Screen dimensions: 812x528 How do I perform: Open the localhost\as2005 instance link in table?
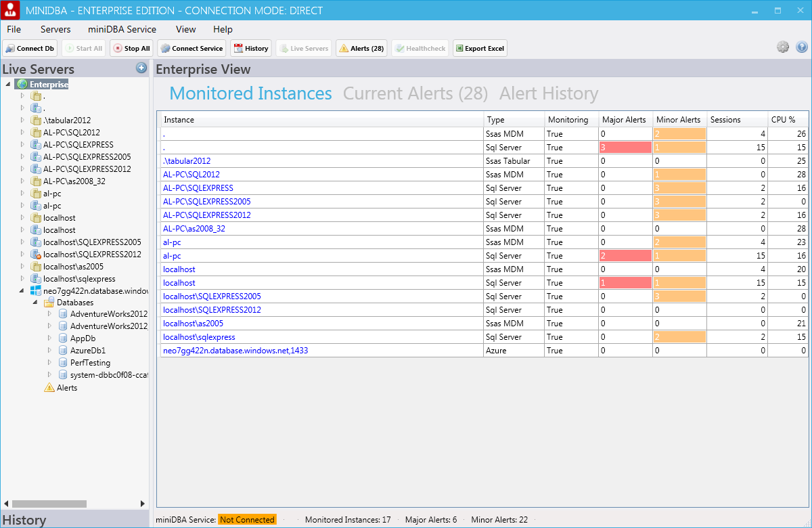coord(193,324)
